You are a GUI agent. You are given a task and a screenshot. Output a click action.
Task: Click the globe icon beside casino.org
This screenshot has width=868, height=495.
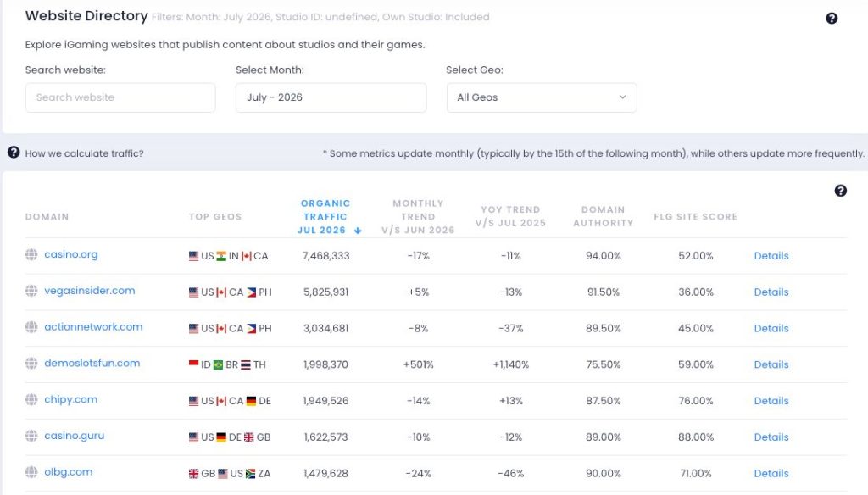pyautogui.click(x=31, y=254)
